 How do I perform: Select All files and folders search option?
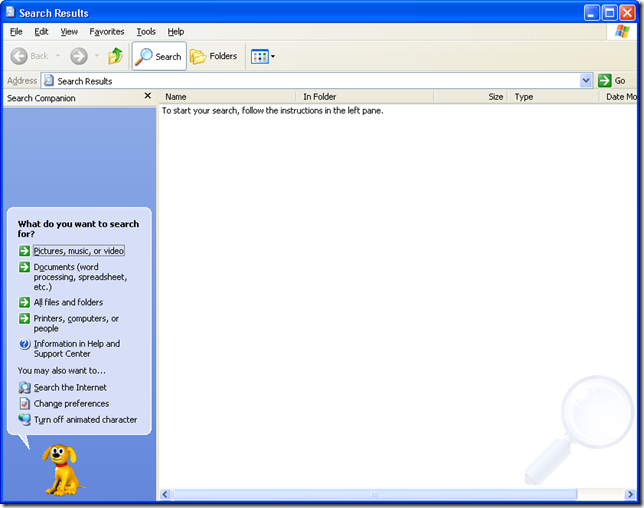click(x=68, y=302)
